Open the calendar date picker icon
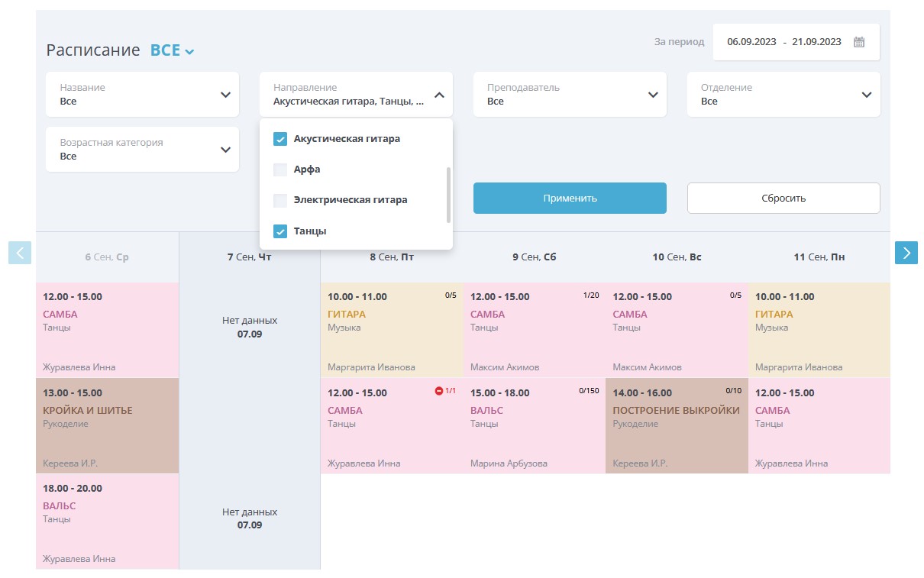Image resolution: width=924 pixels, height=578 pixels. (859, 42)
